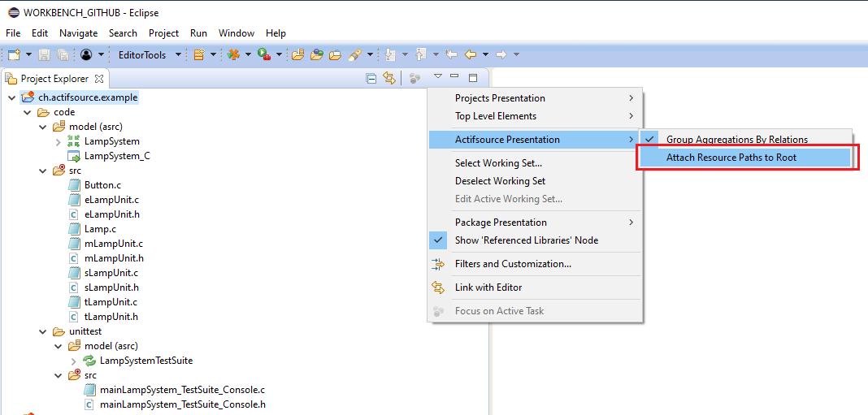Close the Project Explorer tab

click(x=99, y=79)
